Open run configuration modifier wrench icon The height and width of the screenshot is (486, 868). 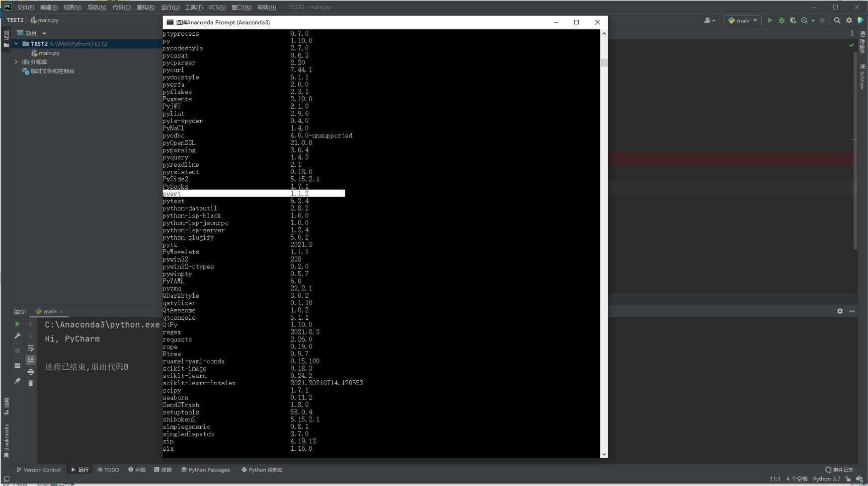17,336
